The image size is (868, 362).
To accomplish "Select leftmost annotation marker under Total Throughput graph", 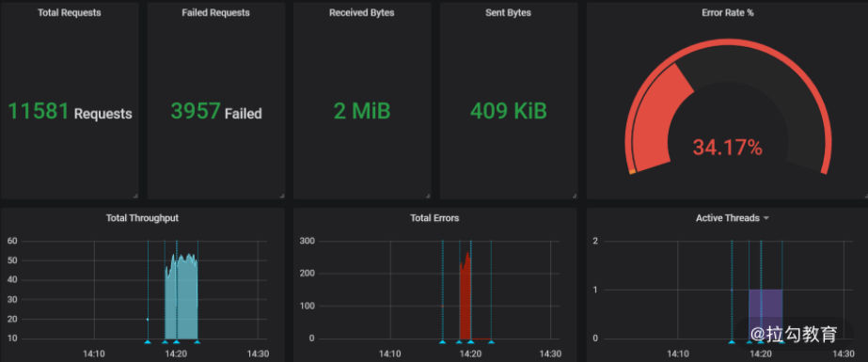I will click(148, 342).
